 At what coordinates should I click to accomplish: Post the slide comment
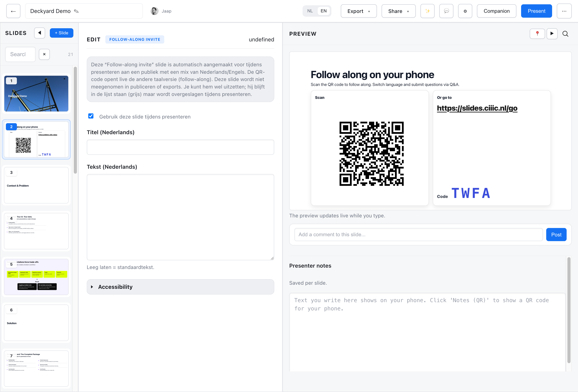[x=556, y=235]
